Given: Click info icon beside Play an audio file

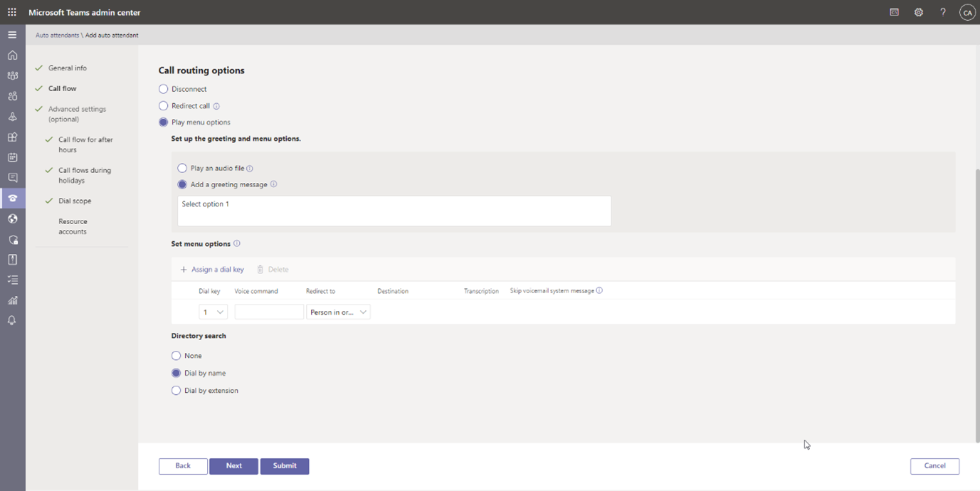Looking at the screenshot, I should (x=250, y=169).
